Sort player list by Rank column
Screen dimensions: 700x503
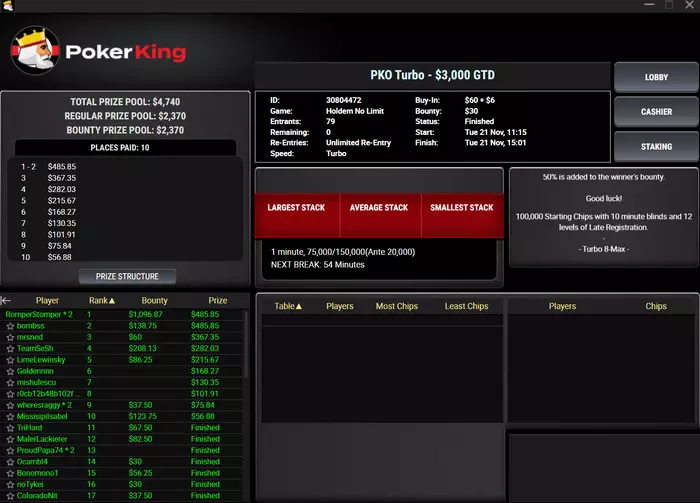(102, 300)
